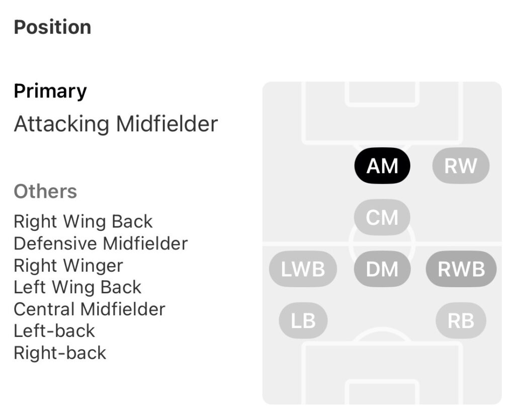
Task: Open the Position section header
Action: pyautogui.click(x=53, y=27)
